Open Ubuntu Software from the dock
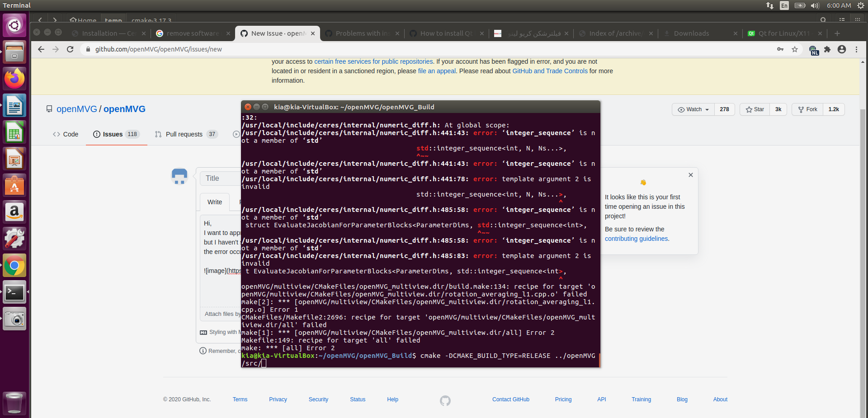The image size is (868, 418). pos(14,185)
